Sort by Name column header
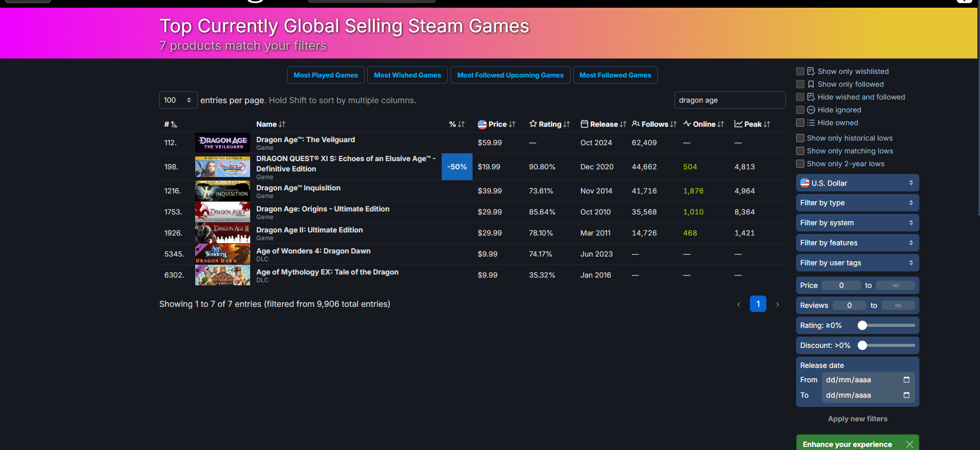980x450 pixels. 271,124
